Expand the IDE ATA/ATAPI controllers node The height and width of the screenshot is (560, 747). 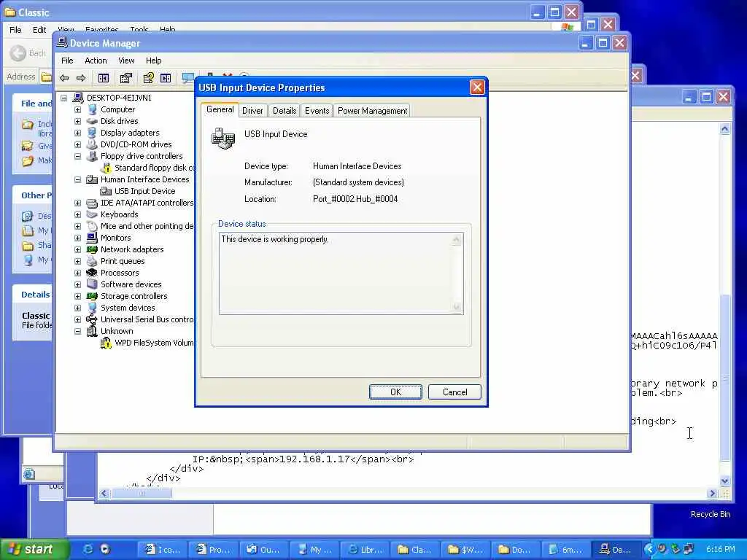point(77,203)
